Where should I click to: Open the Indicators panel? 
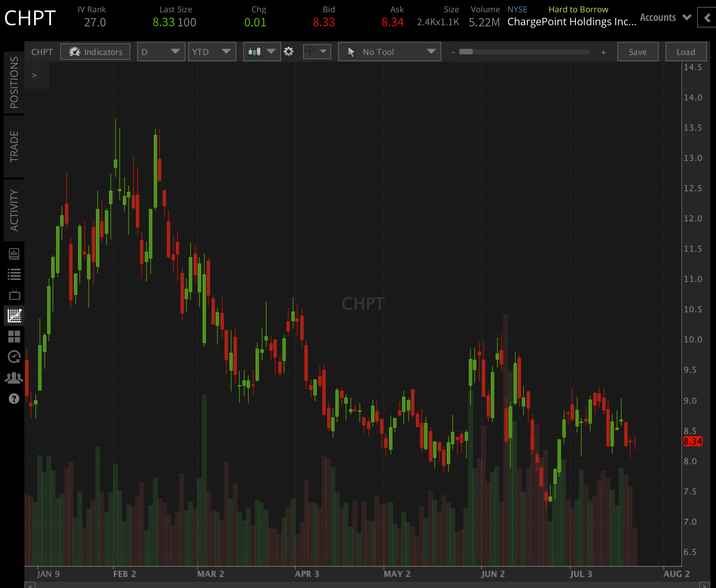coord(95,52)
